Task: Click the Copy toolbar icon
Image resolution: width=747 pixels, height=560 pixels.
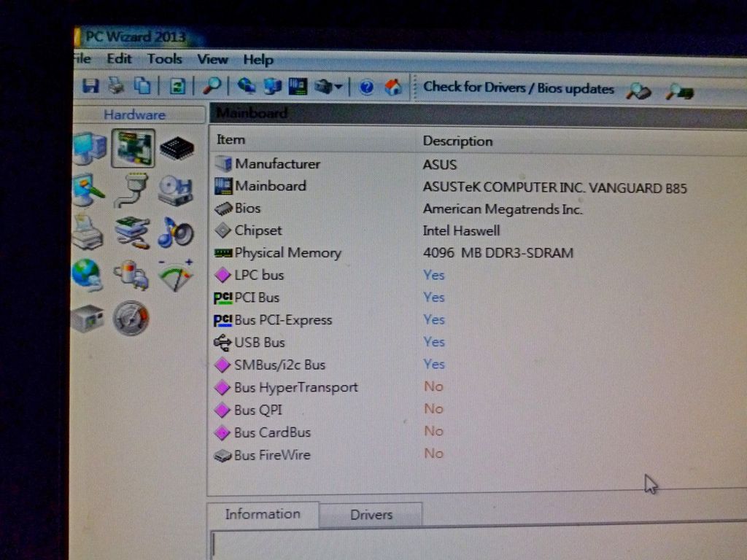Action: 142,86
